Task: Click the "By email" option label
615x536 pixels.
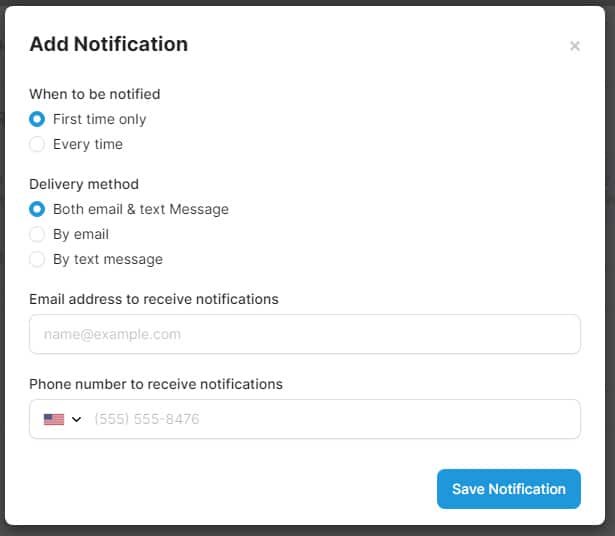Action: point(81,234)
